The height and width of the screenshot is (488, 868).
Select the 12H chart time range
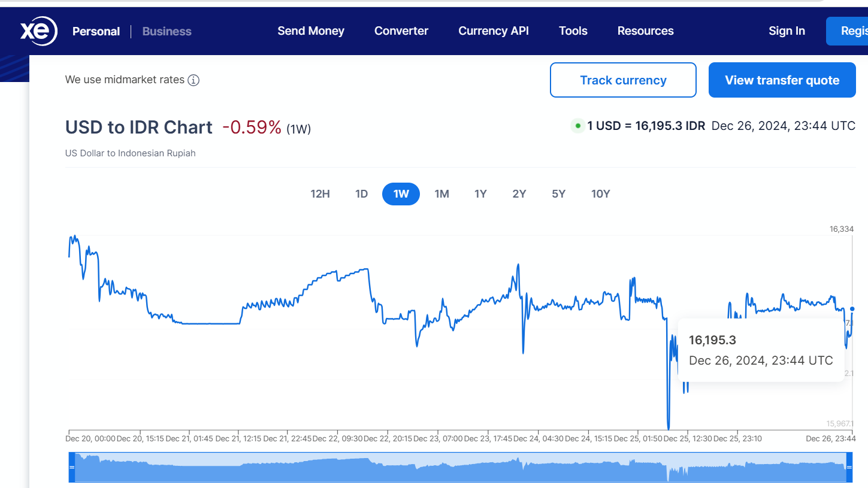pos(320,194)
